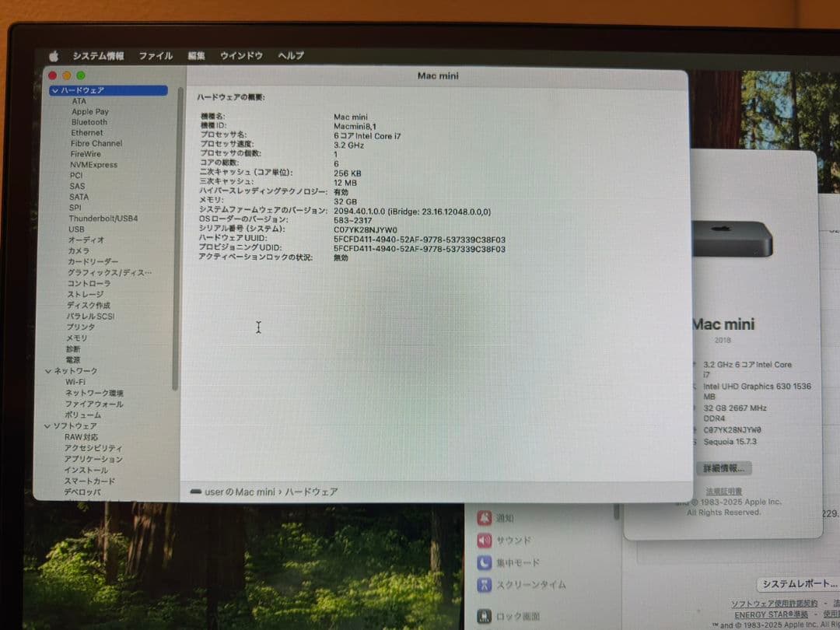Open サウンド settings via the speaker icon

486,540
